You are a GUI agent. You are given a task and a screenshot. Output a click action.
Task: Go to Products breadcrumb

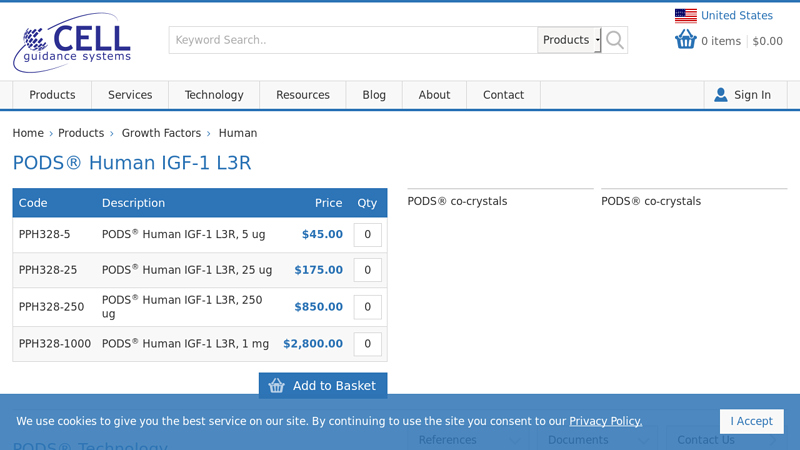81,133
